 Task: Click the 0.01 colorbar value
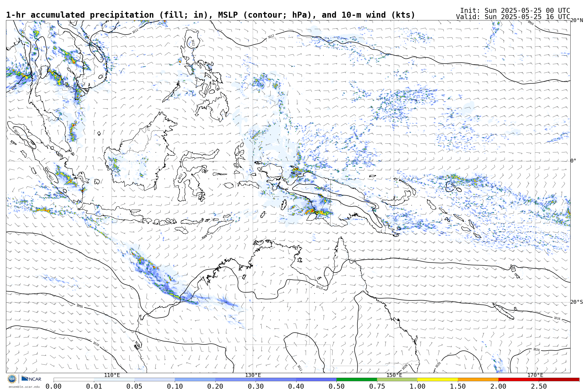(94, 386)
